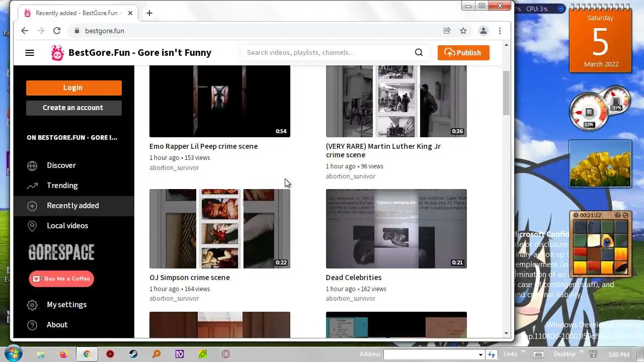Click the Chrome icon in the taskbar
This screenshot has height=362, width=644.
(87, 354)
